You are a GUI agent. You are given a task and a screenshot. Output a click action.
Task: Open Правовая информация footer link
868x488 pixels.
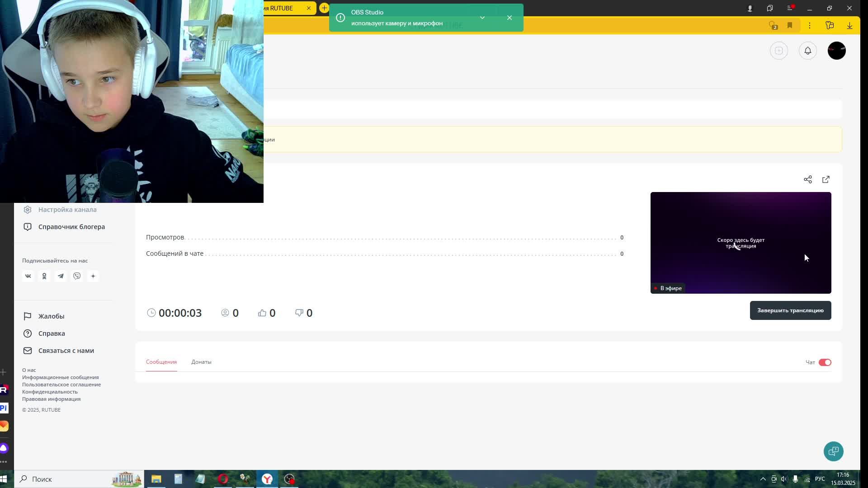click(x=52, y=399)
